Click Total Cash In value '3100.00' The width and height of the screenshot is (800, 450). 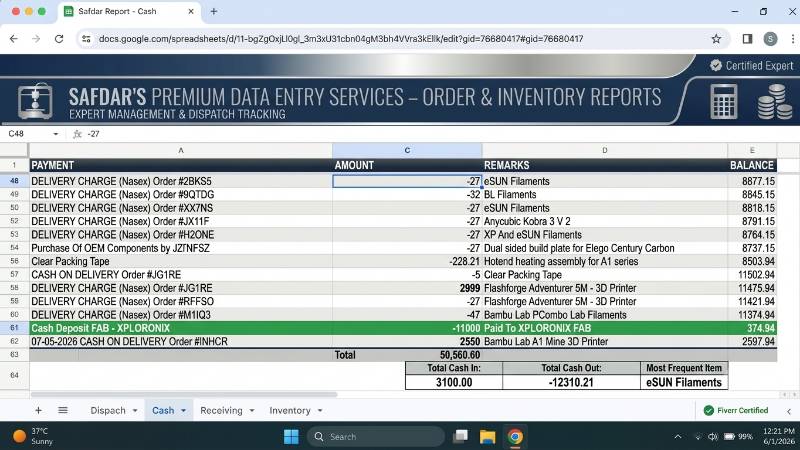point(454,382)
